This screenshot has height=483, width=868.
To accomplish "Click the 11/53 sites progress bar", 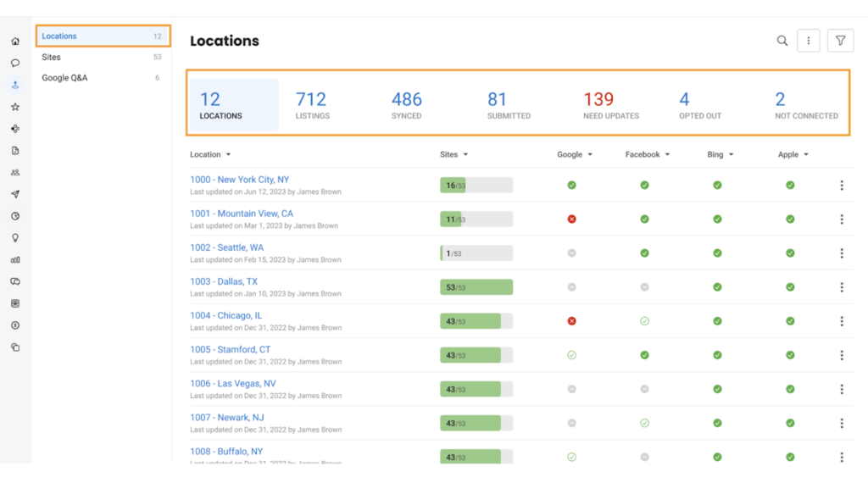I will (x=476, y=219).
